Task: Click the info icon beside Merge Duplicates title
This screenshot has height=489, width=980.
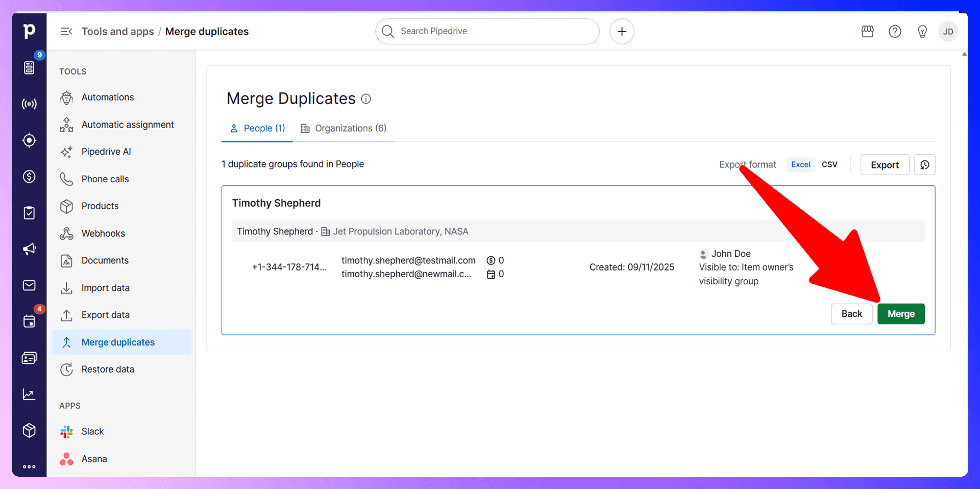Action: pyautogui.click(x=366, y=99)
